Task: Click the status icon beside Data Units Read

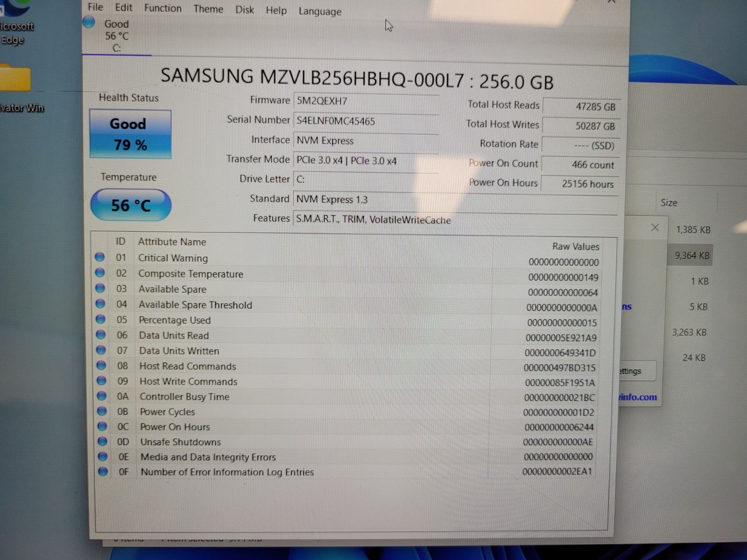Action: [x=101, y=335]
